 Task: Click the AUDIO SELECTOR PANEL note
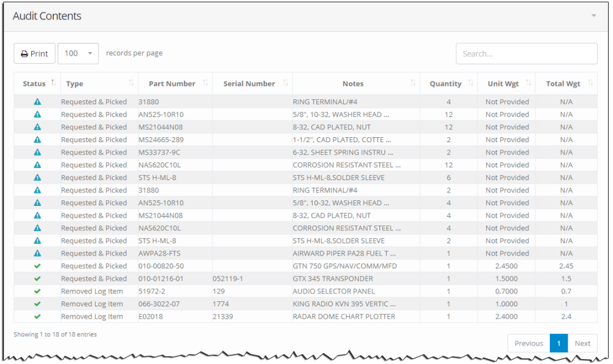tap(334, 291)
